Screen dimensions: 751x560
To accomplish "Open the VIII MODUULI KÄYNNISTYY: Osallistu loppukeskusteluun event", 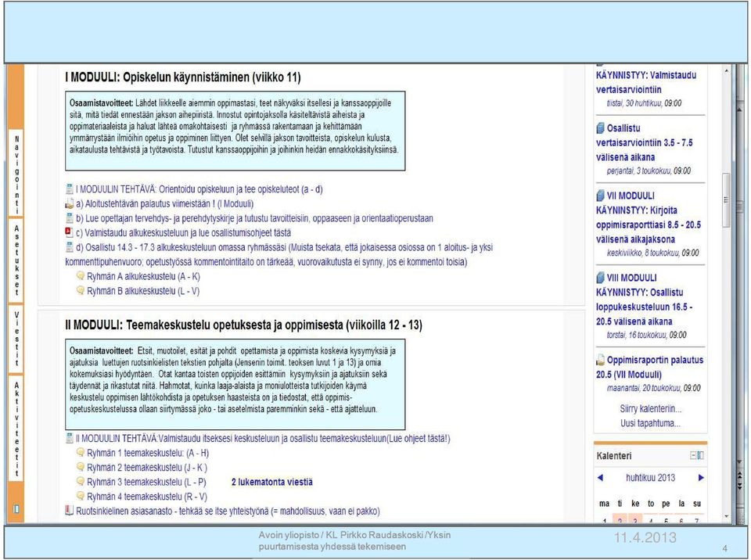I will coord(644,300).
